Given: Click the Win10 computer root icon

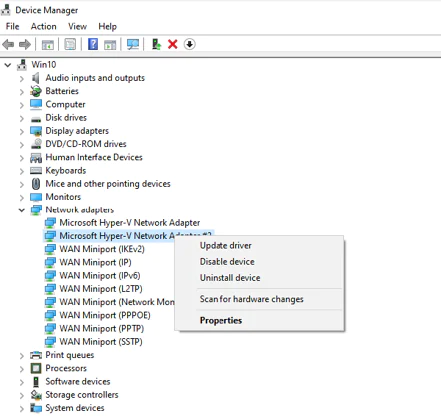Looking at the screenshot, I should click(x=22, y=65).
